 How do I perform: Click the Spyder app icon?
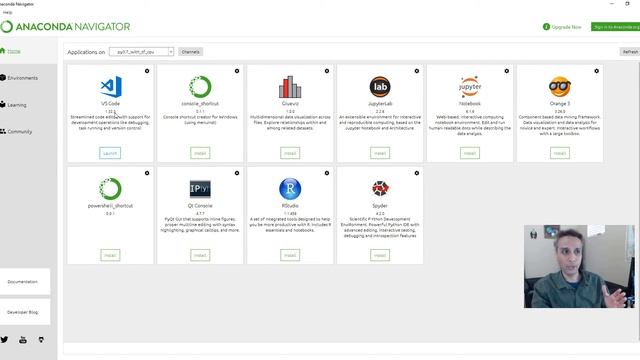(380, 188)
